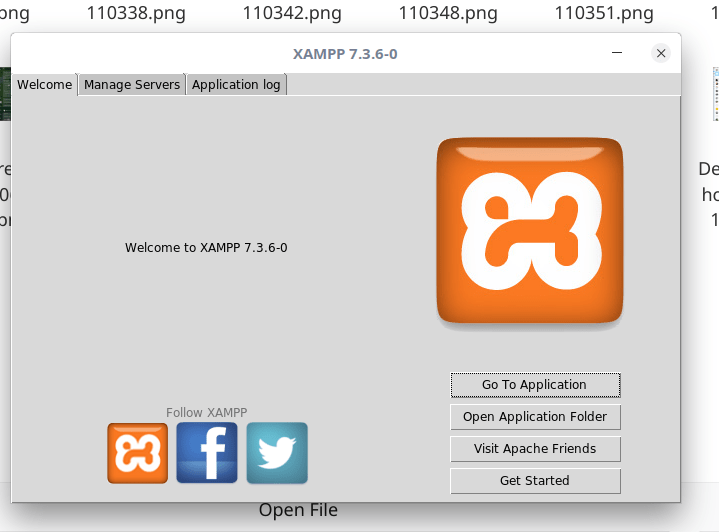The image size is (719, 532).
Task: Click Open File below the XAMPP window
Action: [x=298, y=511]
